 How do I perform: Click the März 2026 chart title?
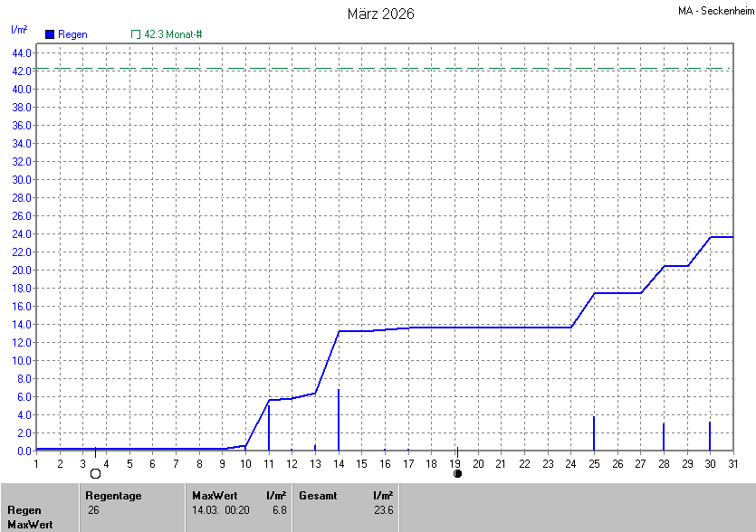click(382, 14)
